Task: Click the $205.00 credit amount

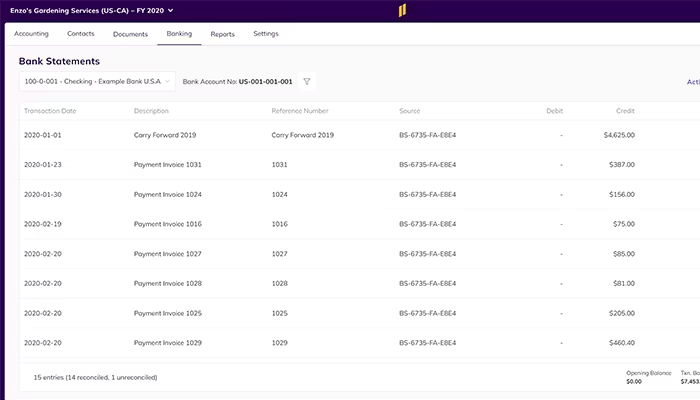Action: pyautogui.click(x=622, y=313)
